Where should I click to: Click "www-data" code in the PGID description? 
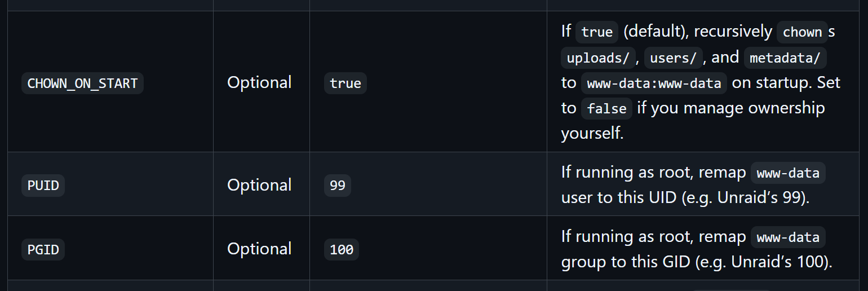[x=788, y=237]
